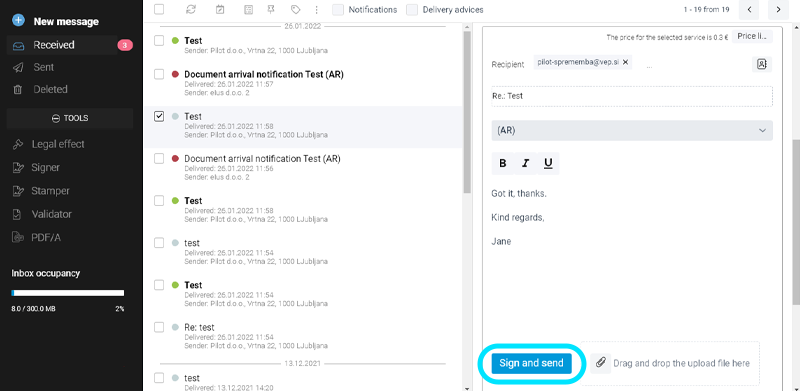This screenshot has height=391, width=800.
Task: Click the list form icon in toolbar
Action: pos(248,9)
